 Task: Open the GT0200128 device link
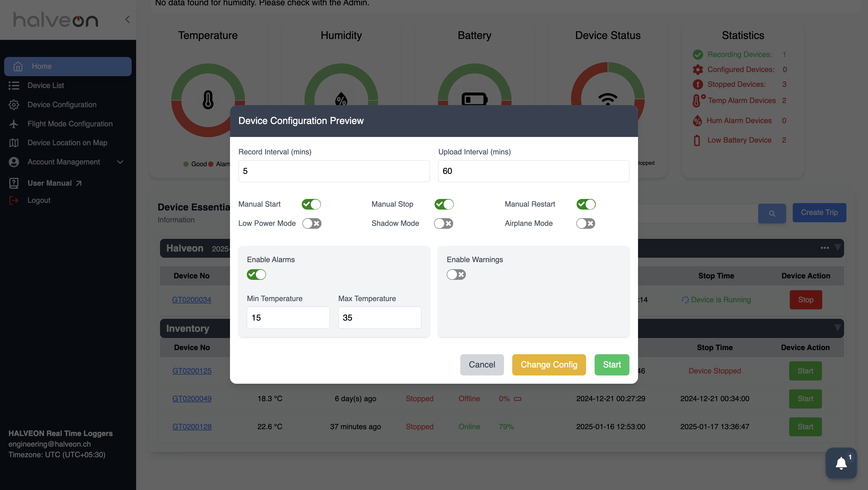click(x=192, y=427)
